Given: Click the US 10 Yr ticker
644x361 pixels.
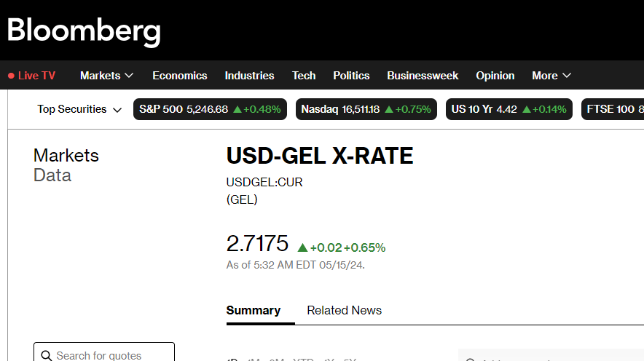Looking at the screenshot, I should point(508,109).
